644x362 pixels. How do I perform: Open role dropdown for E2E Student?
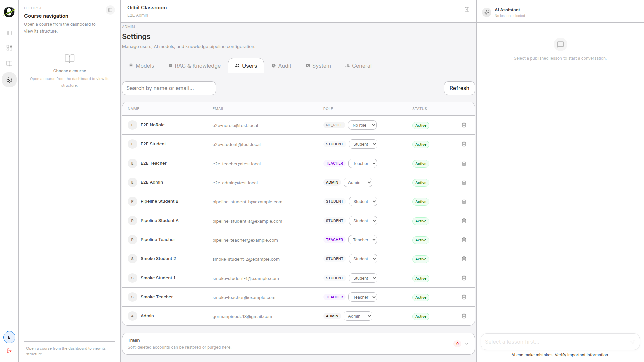coord(363,144)
